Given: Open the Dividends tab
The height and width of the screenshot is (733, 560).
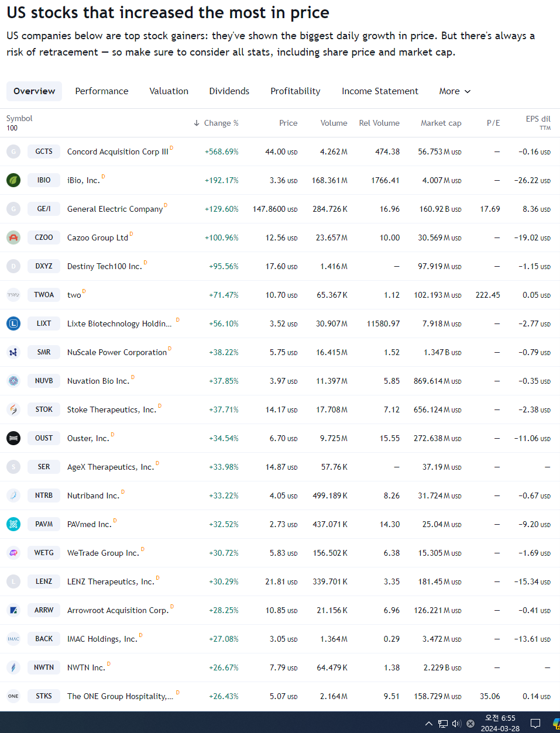Looking at the screenshot, I should pyautogui.click(x=229, y=91).
